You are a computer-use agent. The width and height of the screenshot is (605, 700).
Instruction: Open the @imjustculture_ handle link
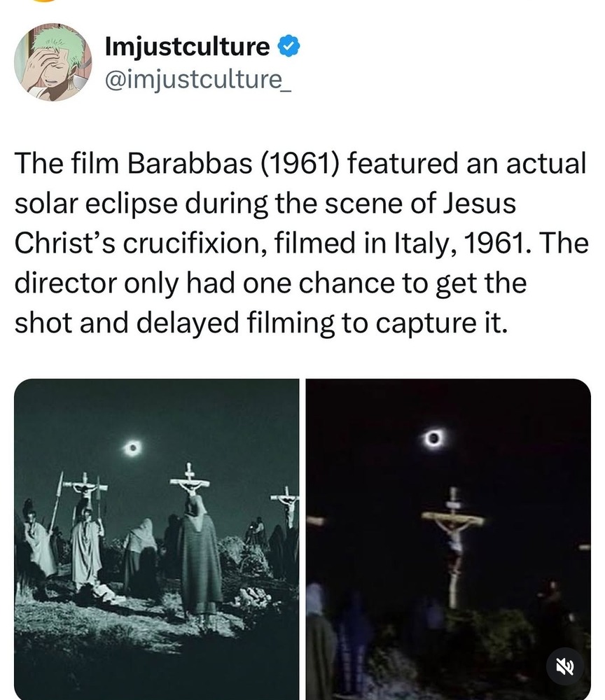point(197,80)
